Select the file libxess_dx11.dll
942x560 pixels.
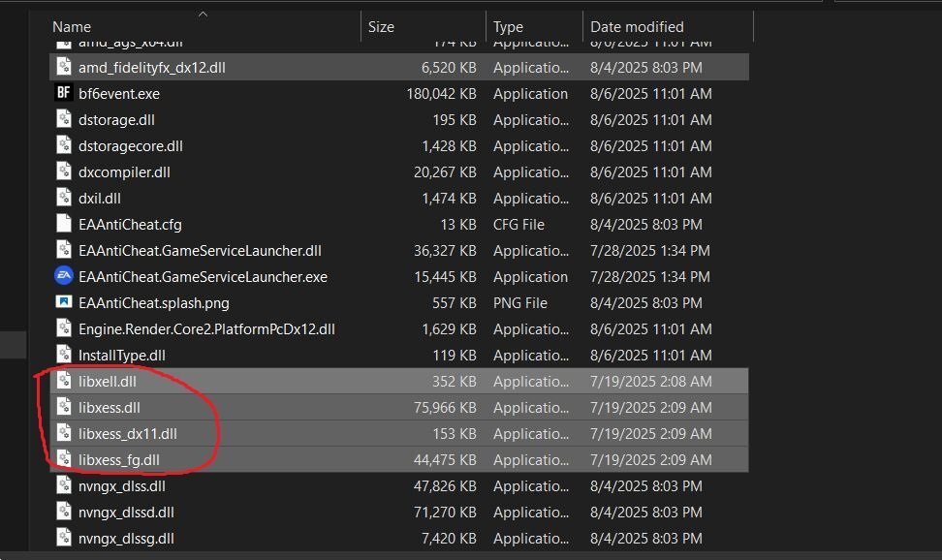128,433
